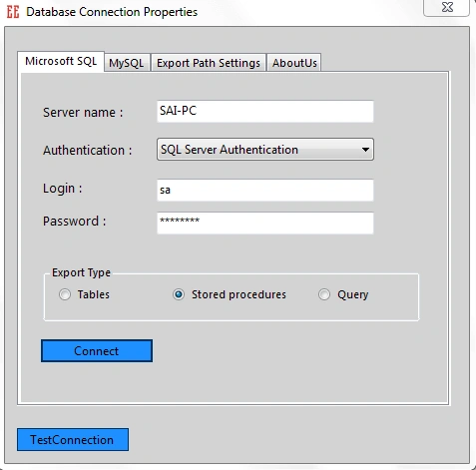Open the AboutUs tab
The height and width of the screenshot is (470, 476).
click(294, 63)
